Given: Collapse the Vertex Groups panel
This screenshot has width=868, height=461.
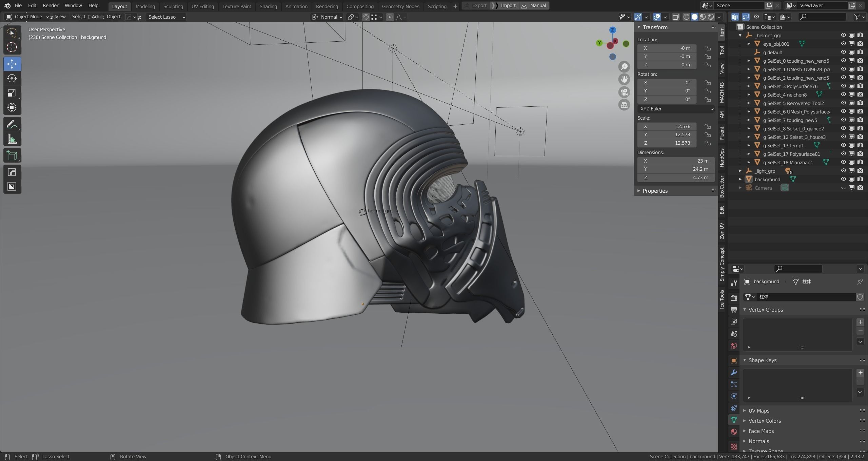Looking at the screenshot, I should coord(766,310).
